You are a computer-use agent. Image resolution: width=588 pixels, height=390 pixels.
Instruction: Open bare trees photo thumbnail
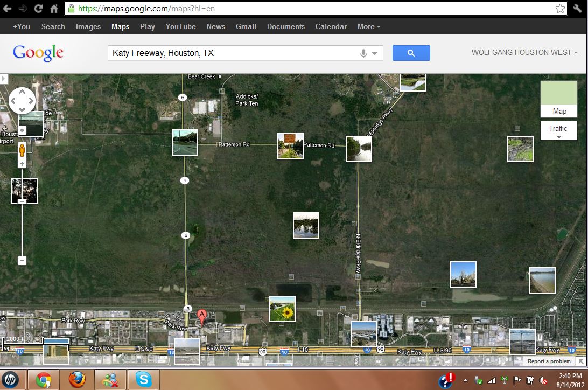tap(463, 275)
